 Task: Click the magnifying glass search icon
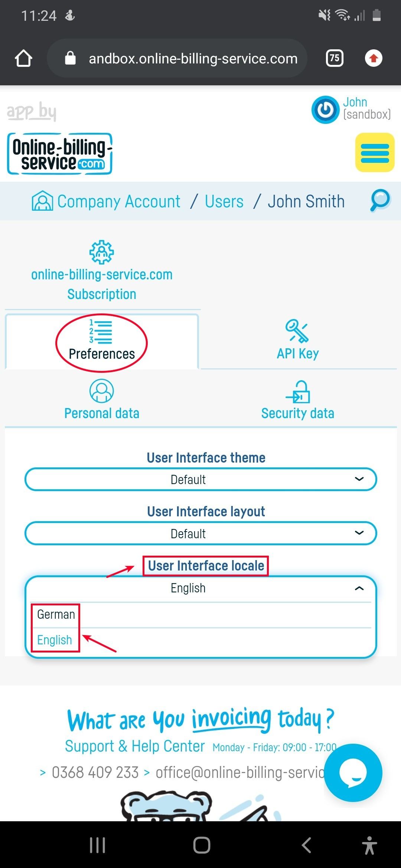click(380, 200)
